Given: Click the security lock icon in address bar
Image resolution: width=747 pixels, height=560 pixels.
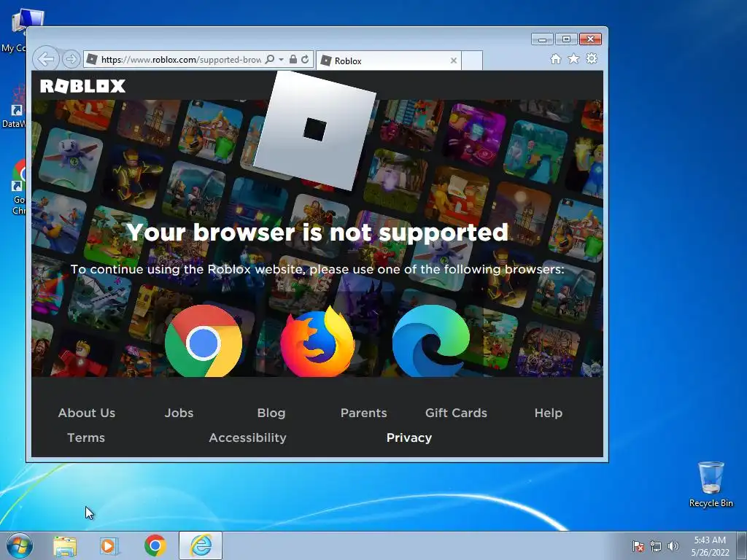Looking at the screenshot, I should coord(293,60).
